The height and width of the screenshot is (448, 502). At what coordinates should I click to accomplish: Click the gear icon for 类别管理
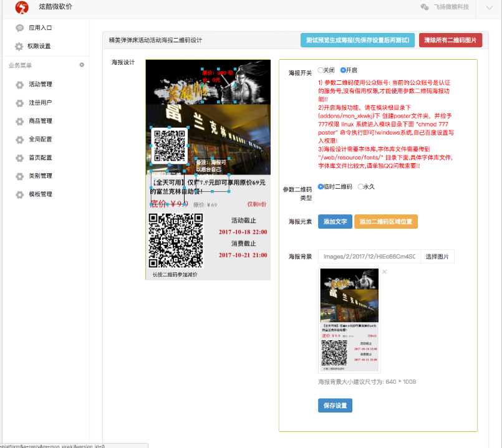20,176
